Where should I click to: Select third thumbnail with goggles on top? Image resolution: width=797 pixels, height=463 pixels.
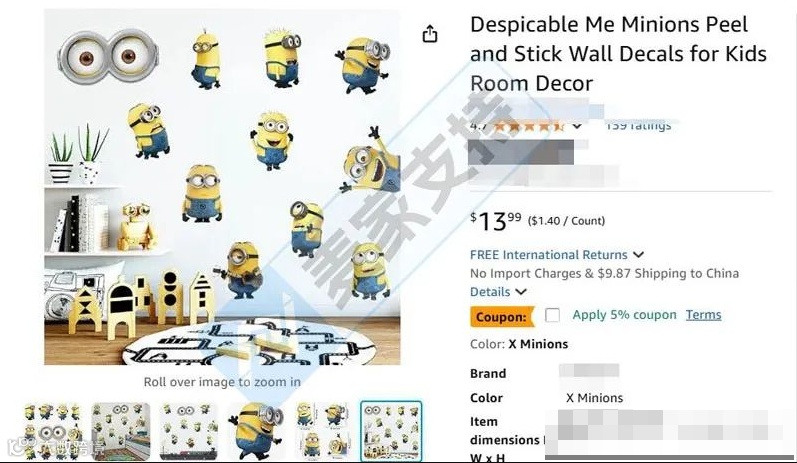188,431
